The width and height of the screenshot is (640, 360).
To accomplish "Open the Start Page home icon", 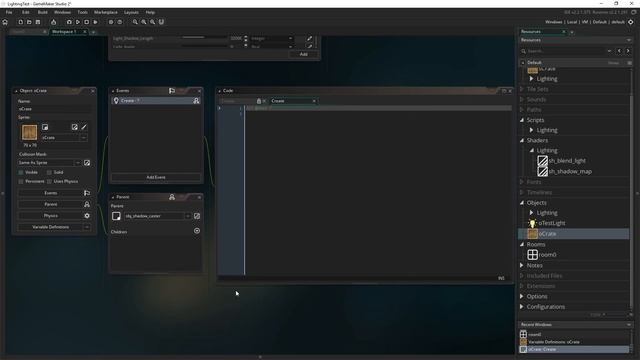I will point(5,22).
